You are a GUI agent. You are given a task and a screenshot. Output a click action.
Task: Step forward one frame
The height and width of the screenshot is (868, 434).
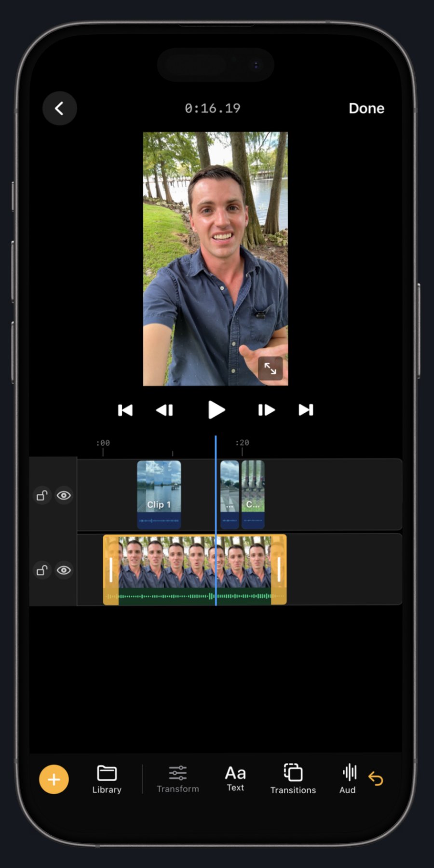[x=266, y=410]
